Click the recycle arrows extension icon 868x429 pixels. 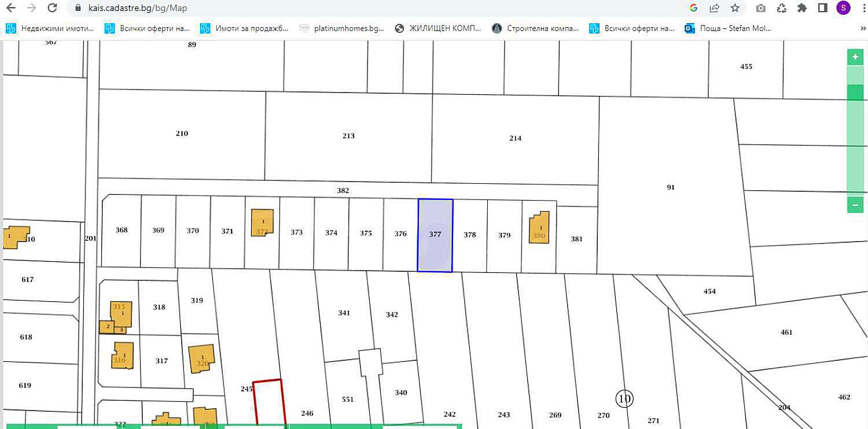coord(782,8)
